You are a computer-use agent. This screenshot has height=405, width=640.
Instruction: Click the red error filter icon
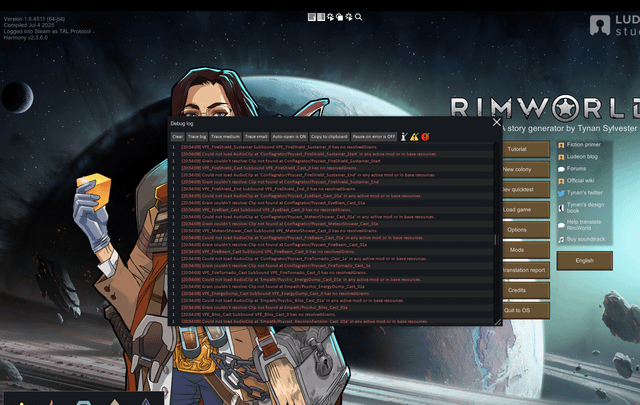pyautogui.click(x=425, y=136)
